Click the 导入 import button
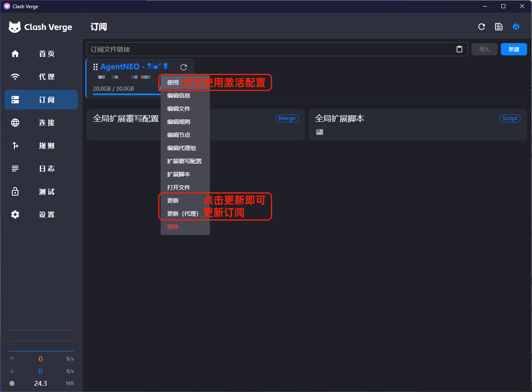Screen dimensions: 532x392 click(484, 49)
